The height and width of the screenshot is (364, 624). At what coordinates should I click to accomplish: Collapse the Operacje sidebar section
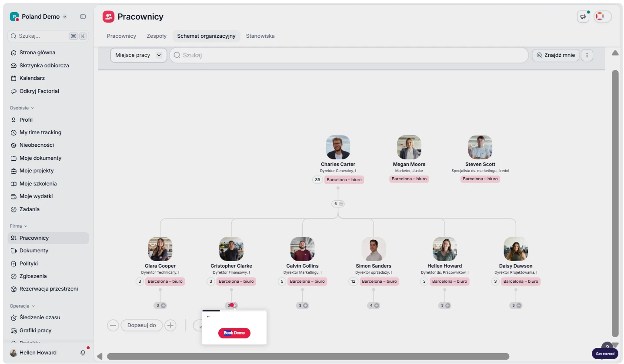[x=22, y=306]
